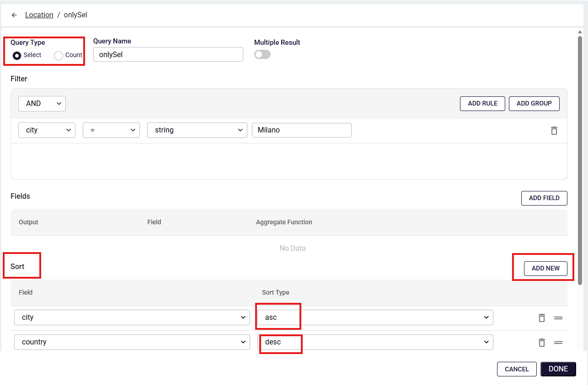
Task: Click drag handle of country sort row
Action: (x=558, y=343)
